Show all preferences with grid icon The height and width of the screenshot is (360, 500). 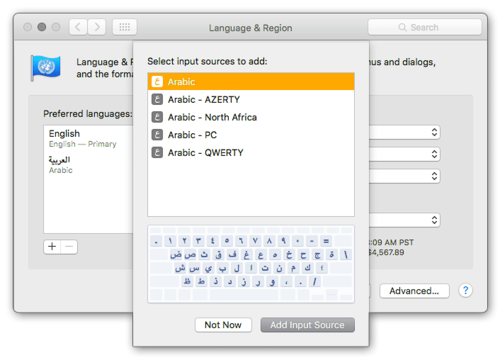(125, 27)
